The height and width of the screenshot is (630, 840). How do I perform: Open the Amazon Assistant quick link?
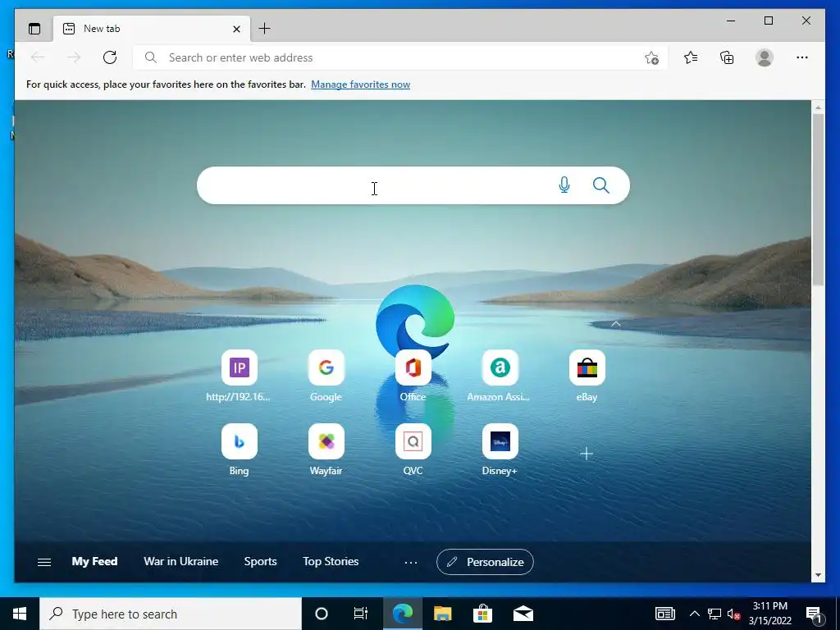coord(500,376)
